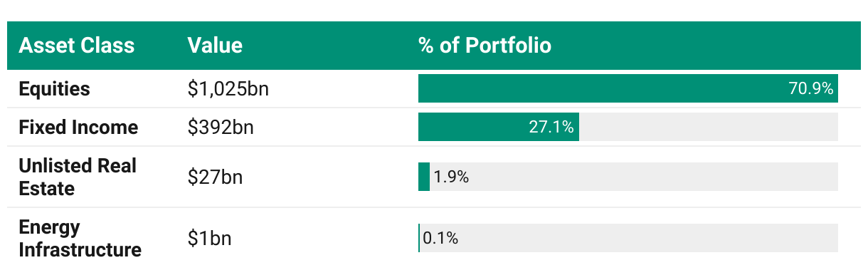Select the Fixed Income row label
The height and width of the screenshot is (275, 868).
pyautogui.click(x=78, y=128)
